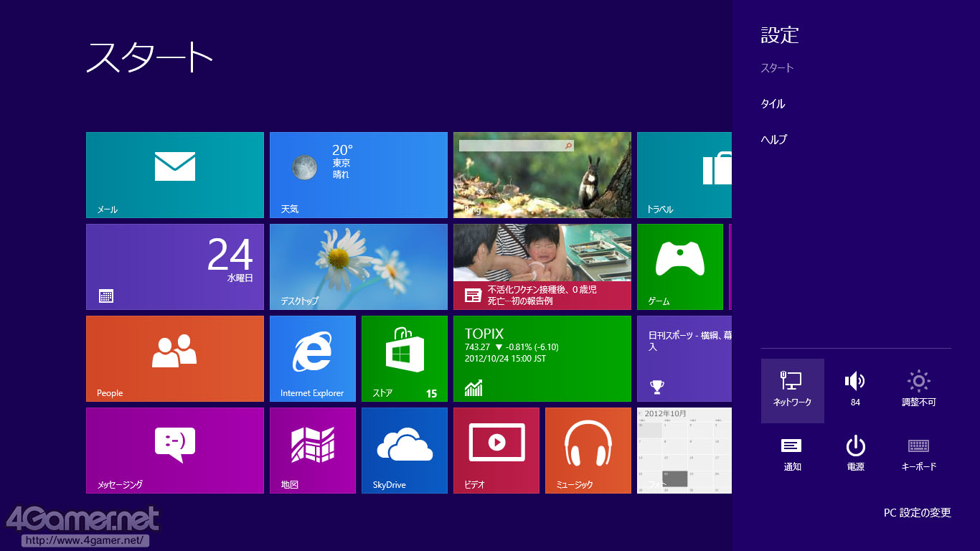Launch the Bing tile with squirrel photo

[542, 175]
